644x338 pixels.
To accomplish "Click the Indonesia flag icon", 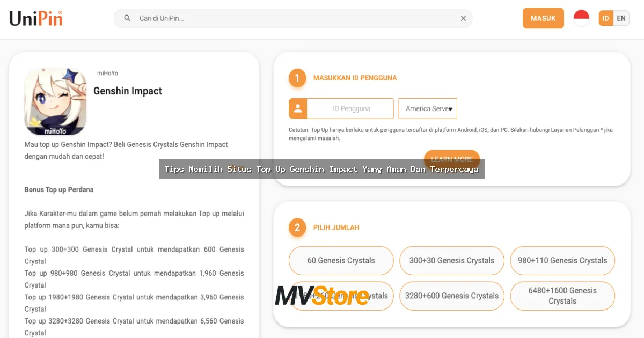I will (581, 18).
